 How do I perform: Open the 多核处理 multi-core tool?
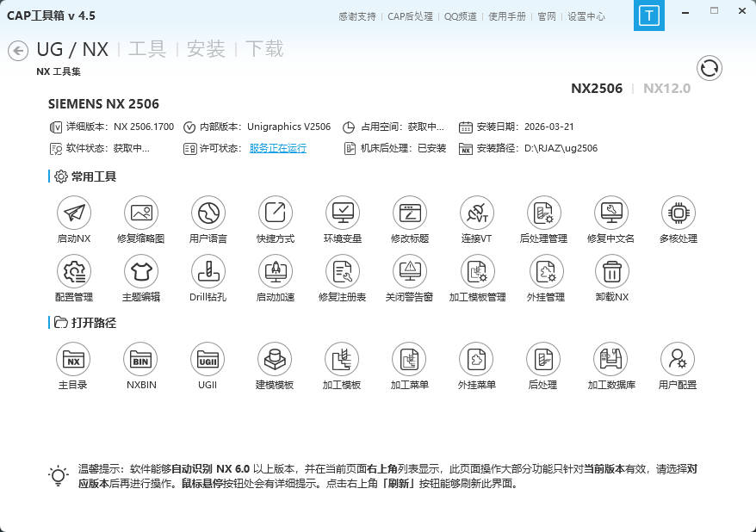coord(679,213)
